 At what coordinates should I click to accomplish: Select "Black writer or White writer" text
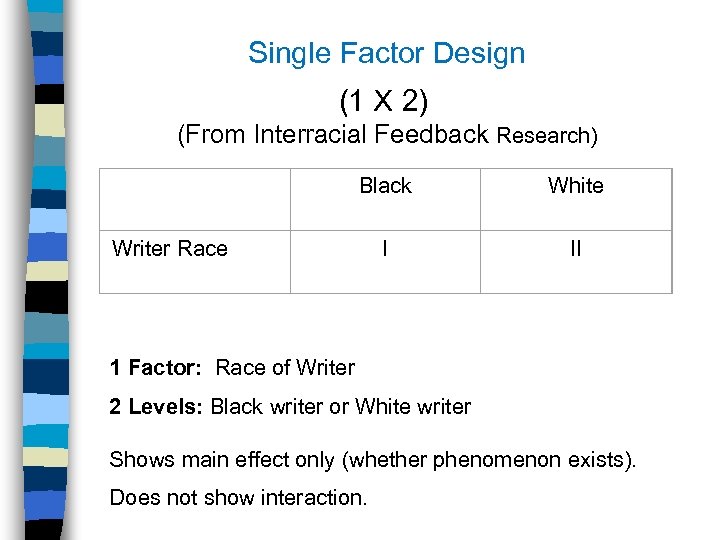coord(341,406)
